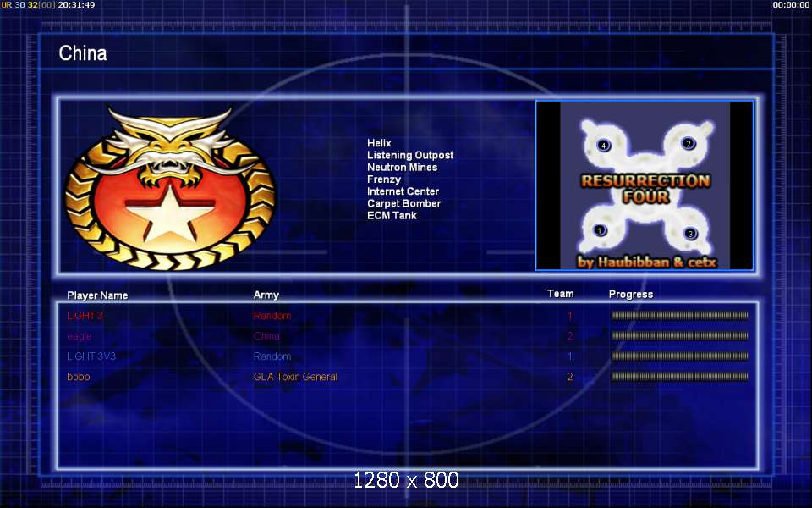The height and width of the screenshot is (508, 812).
Task: Select ECM Tank in the list
Action: [x=392, y=215]
